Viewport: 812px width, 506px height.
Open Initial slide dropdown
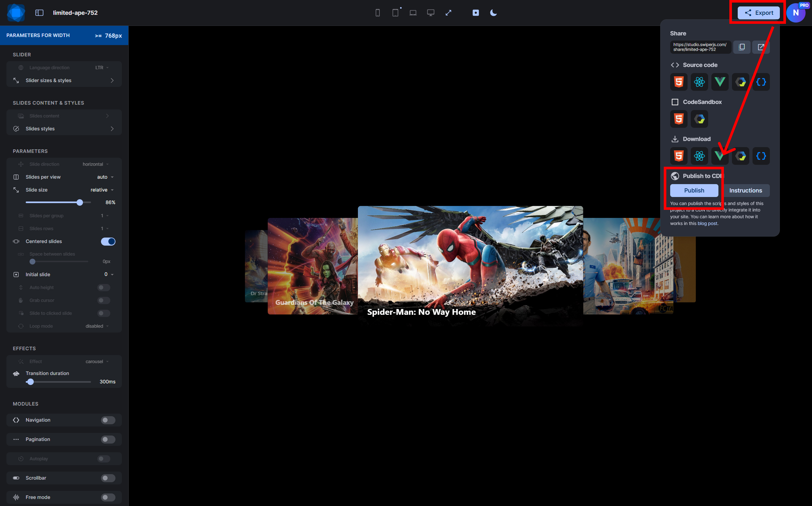pos(109,275)
